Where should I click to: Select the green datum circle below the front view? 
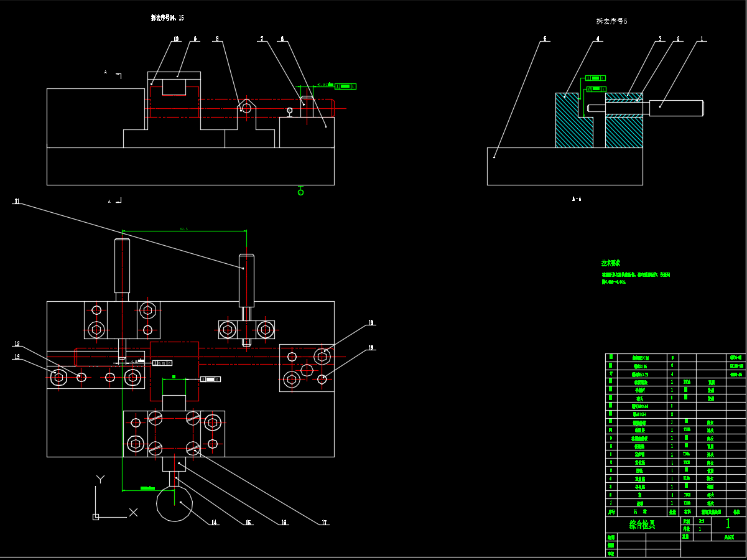pyautogui.click(x=300, y=192)
